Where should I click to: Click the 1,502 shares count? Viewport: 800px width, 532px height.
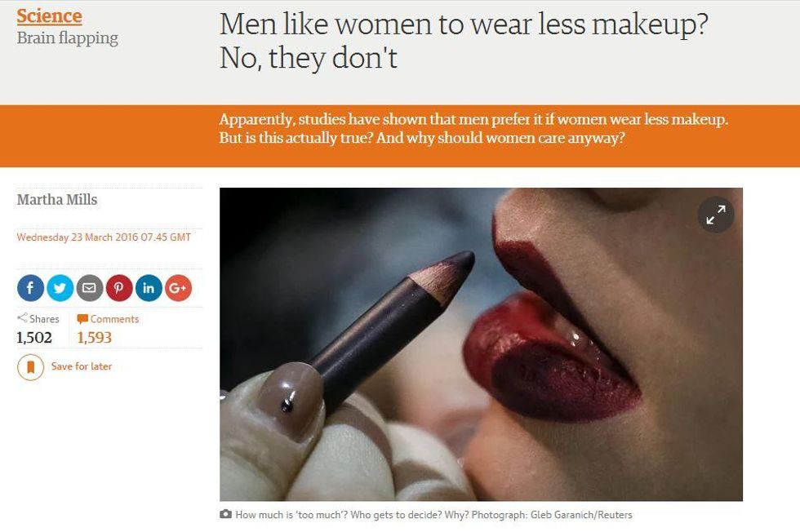pos(34,338)
